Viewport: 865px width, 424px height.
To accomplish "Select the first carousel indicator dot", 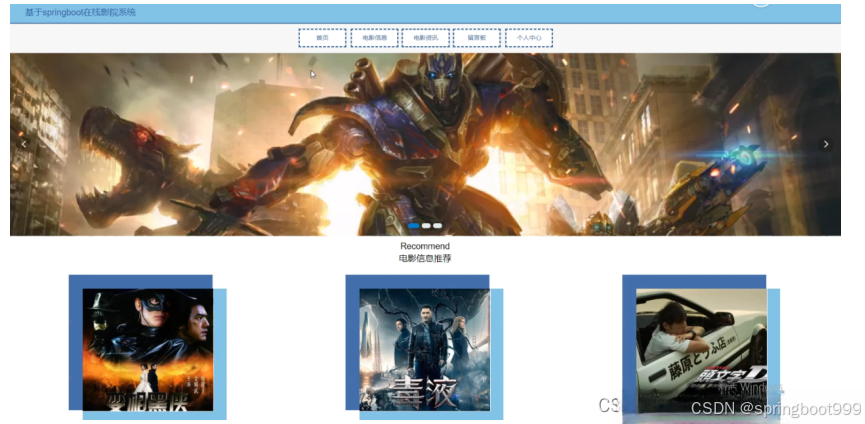I will coord(414,226).
